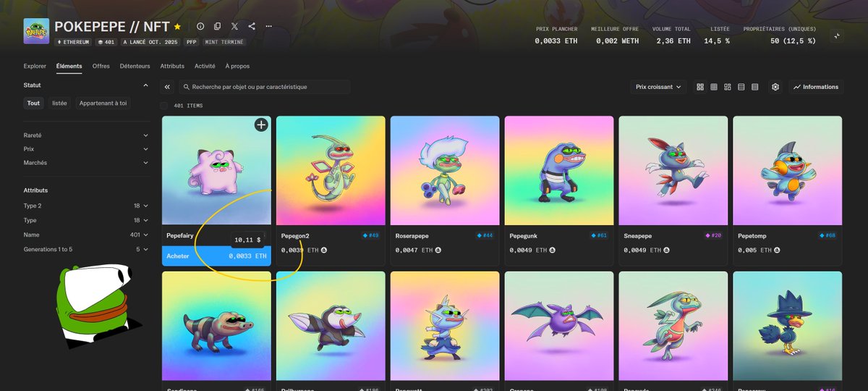This screenshot has height=391, width=868.
Task: Select the listée status filter
Action: 59,104
